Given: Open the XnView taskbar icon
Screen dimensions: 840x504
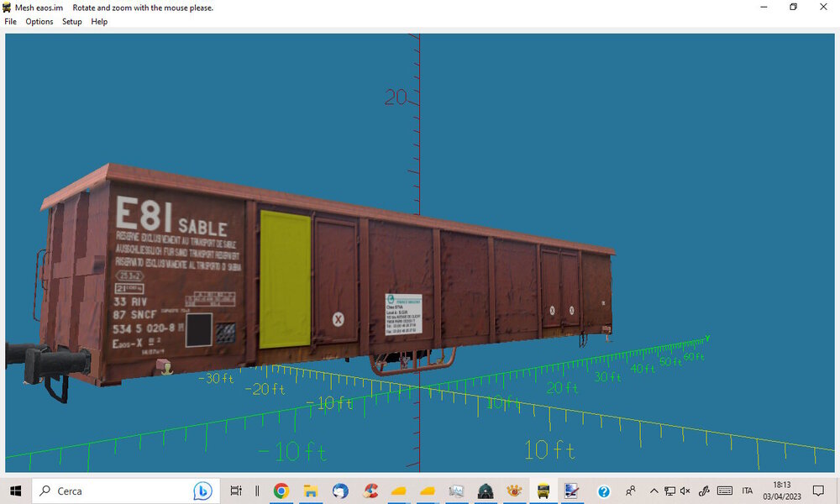Looking at the screenshot, I should [x=514, y=491].
